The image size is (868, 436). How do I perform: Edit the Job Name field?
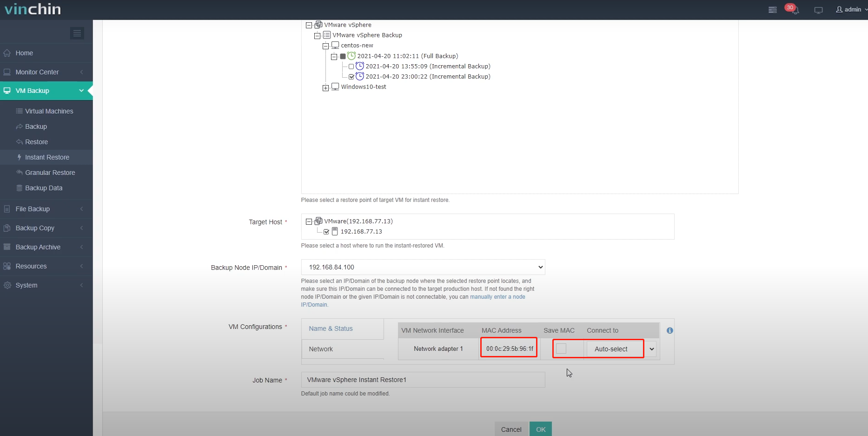(423, 380)
